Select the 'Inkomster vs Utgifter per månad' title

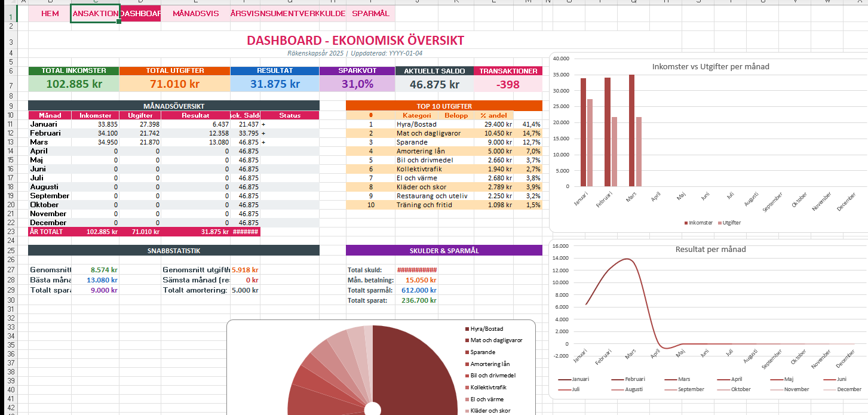point(710,66)
